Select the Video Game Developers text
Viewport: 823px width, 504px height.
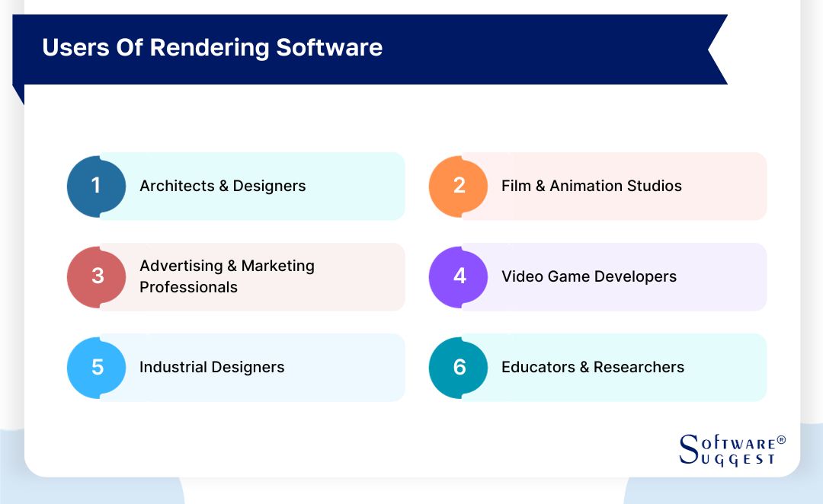click(x=588, y=276)
